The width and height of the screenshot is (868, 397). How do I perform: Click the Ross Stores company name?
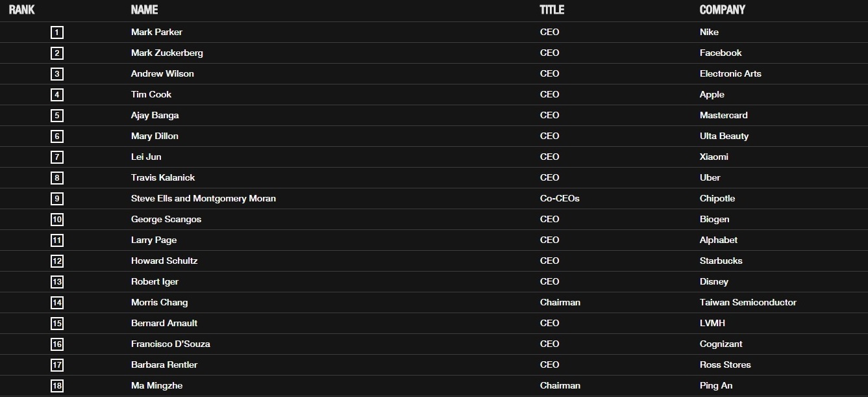tap(725, 365)
